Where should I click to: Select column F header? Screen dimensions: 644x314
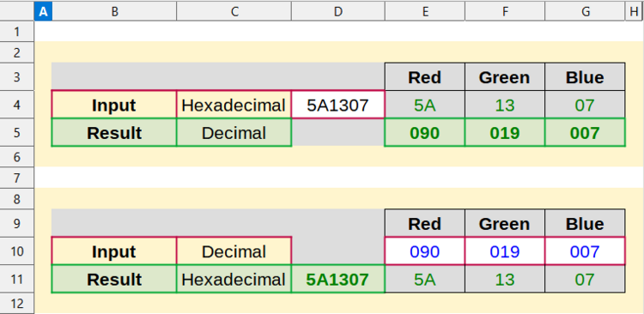click(x=505, y=12)
